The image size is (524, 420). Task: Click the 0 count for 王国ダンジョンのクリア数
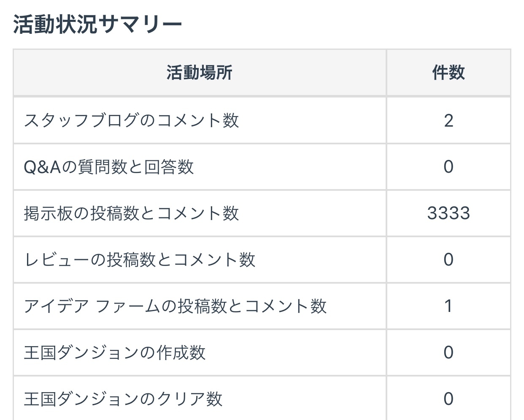[x=448, y=399]
